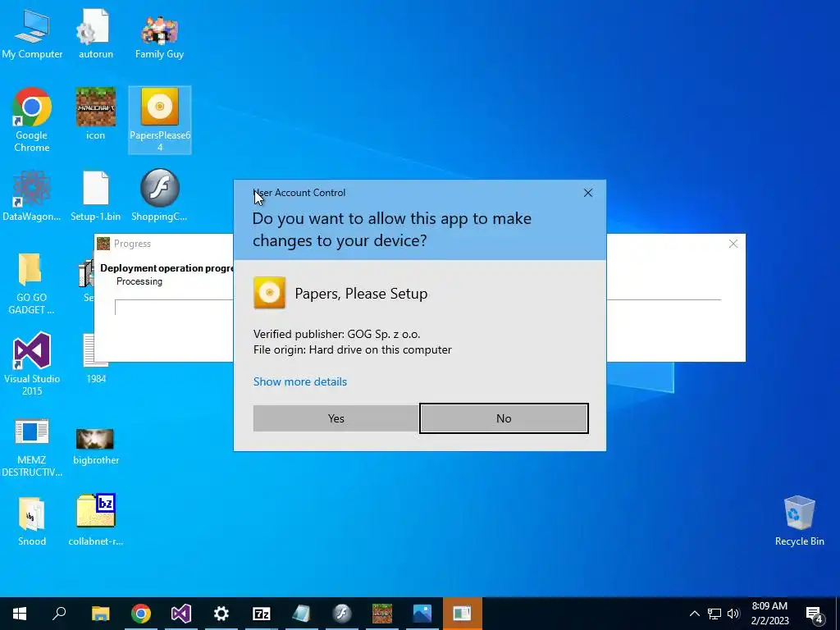Select the Snood folder icon
The width and height of the screenshot is (840, 630).
coord(32,522)
